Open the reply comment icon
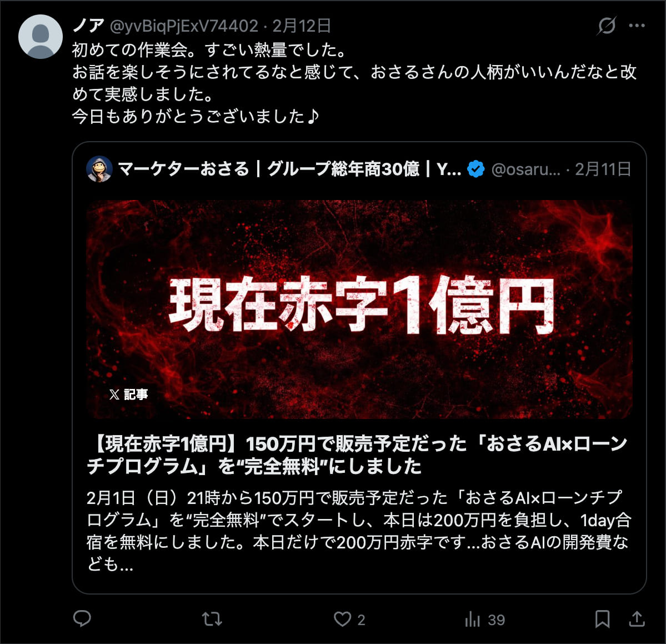This screenshot has width=666, height=644. 82,618
